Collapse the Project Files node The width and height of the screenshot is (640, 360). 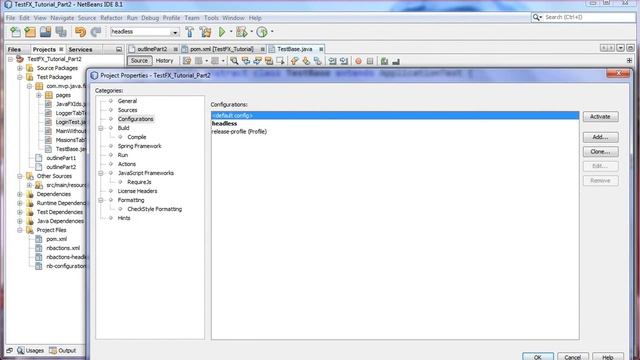point(20,230)
